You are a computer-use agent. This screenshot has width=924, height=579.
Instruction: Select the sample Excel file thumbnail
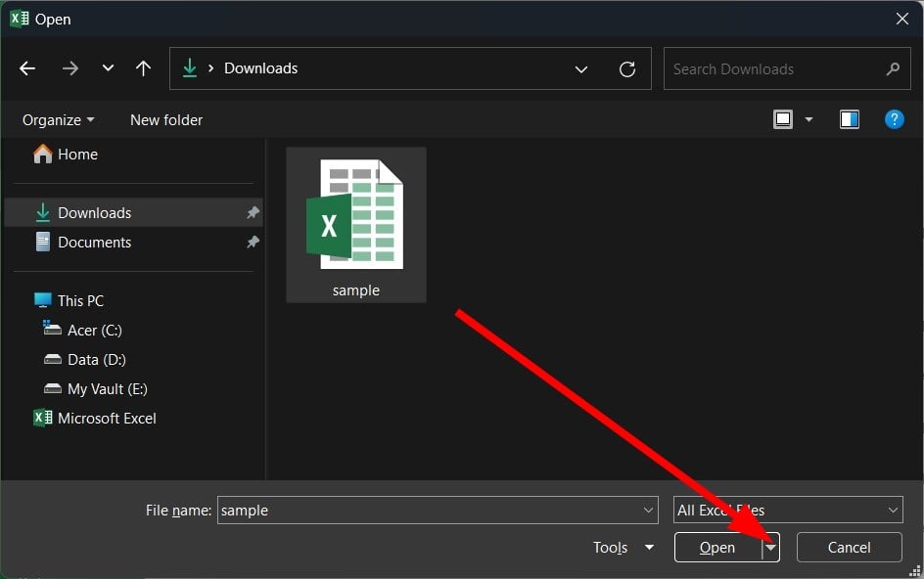pyautogui.click(x=356, y=225)
